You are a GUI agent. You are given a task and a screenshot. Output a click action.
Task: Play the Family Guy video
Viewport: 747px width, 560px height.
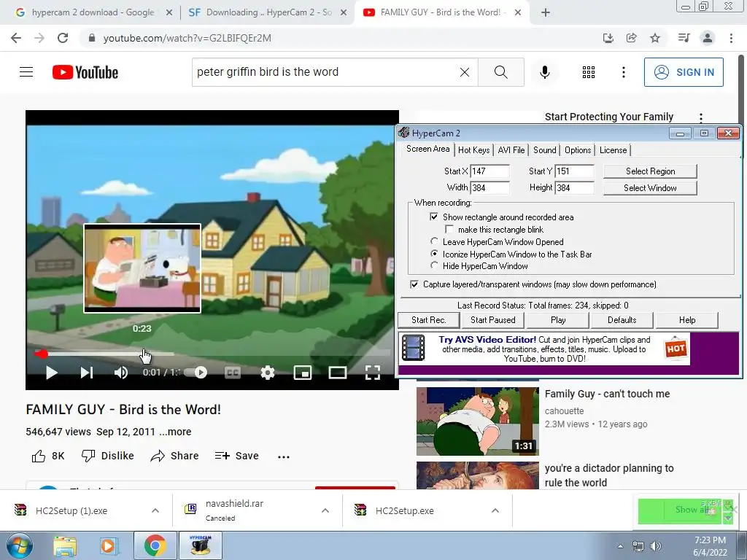[x=52, y=373]
